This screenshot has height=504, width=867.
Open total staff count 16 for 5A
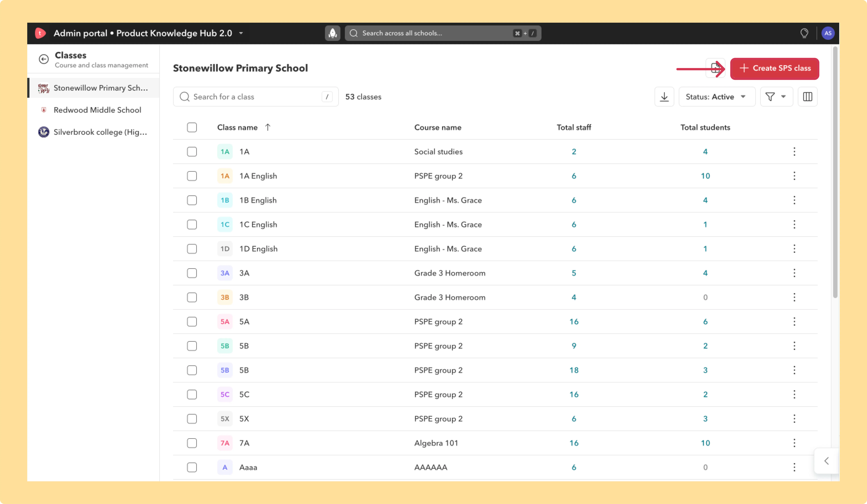[574, 321]
